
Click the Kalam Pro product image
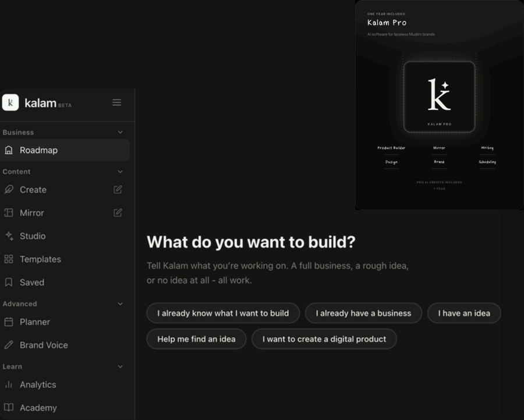point(440,105)
